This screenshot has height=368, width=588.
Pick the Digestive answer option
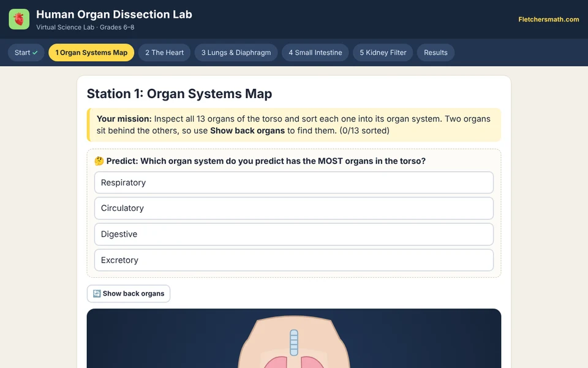(294, 234)
